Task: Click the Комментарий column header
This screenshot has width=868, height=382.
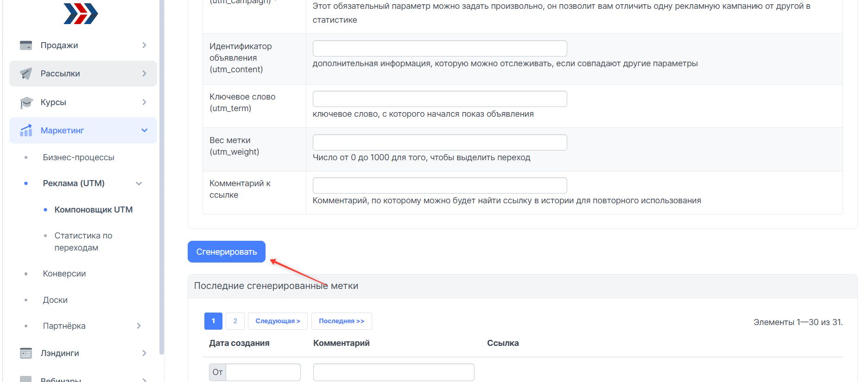Action: coord(342,343)
